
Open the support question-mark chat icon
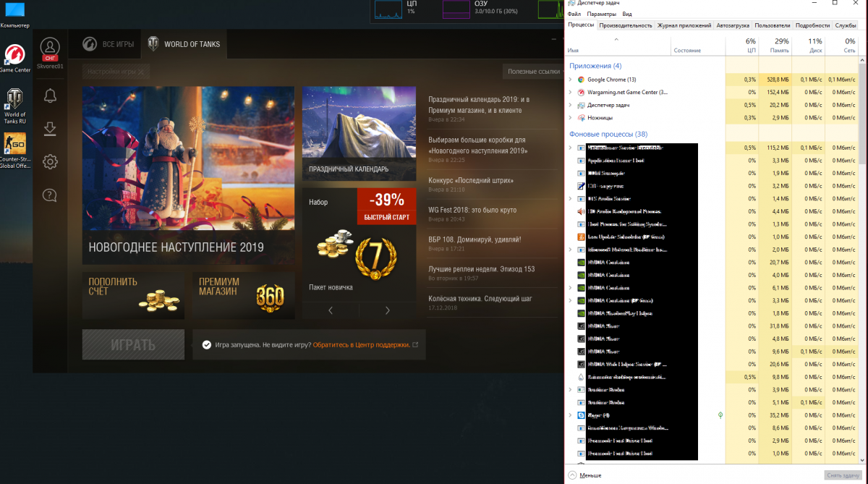tap(50, 195)
